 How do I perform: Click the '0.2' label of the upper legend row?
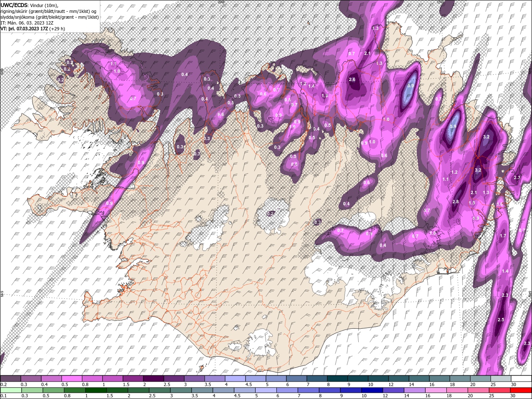[x=4, y=385]
